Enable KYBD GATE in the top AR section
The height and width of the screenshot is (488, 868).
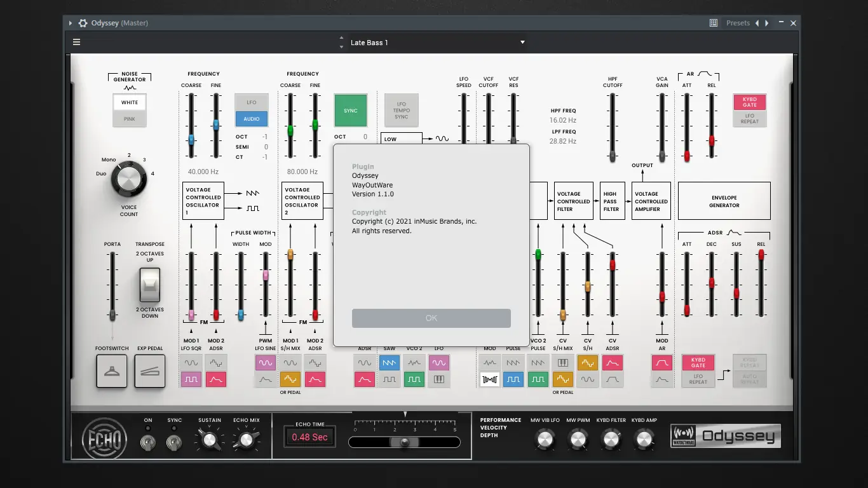[750, 102]
